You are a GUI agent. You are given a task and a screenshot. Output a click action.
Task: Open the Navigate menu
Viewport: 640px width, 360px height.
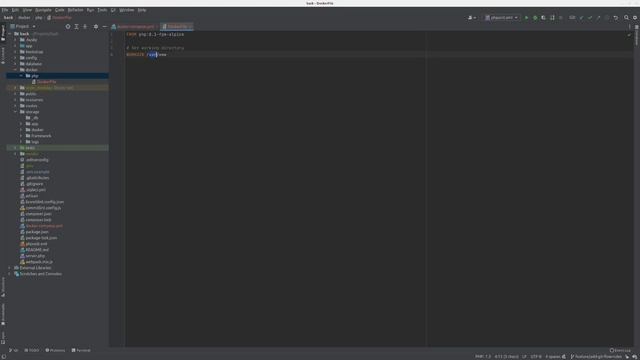click(x=43, y=10)
